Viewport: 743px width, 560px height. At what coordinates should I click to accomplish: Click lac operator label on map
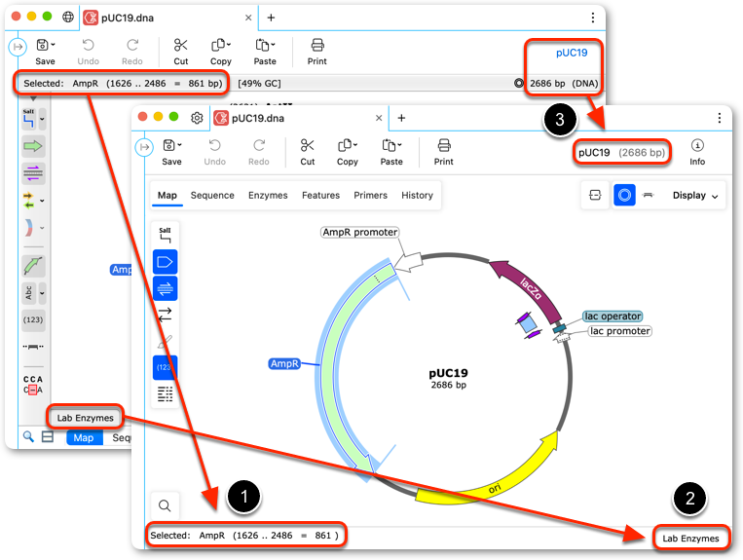[613, 316]
